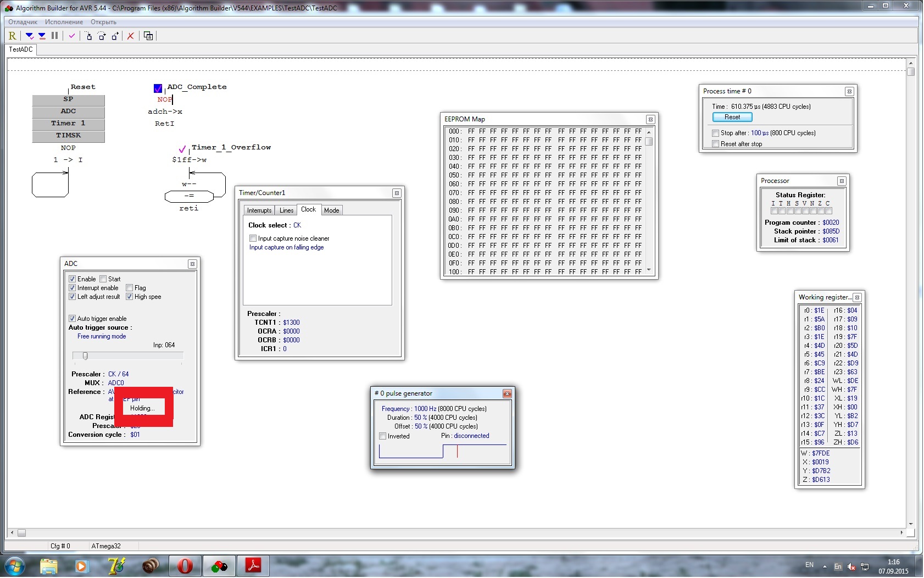
Task: Open the Clock select 'CK' value selector
Action: (297, 225)
